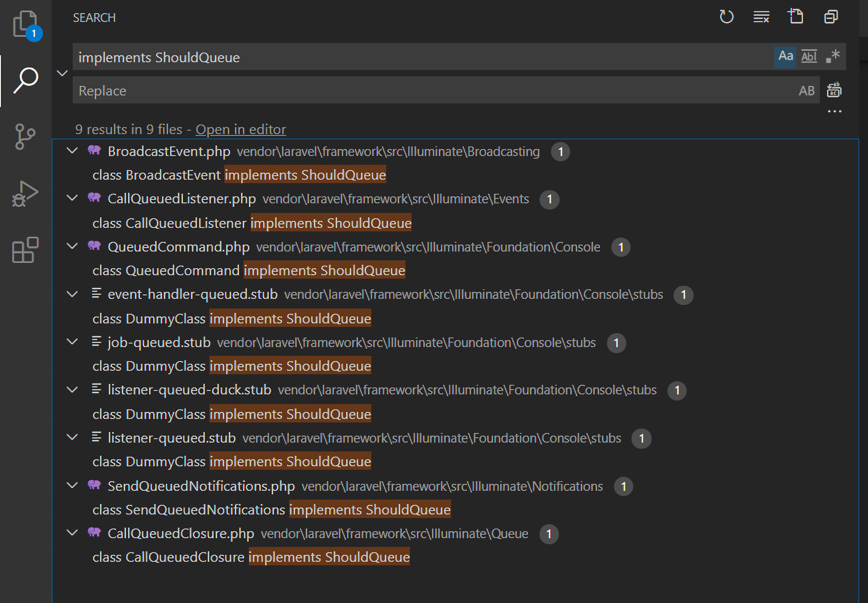The image size is (868, 603).
Task: Click PHP elephant icon beside SendQueuedNotifications.php
Action: click(x=94, y=485)
